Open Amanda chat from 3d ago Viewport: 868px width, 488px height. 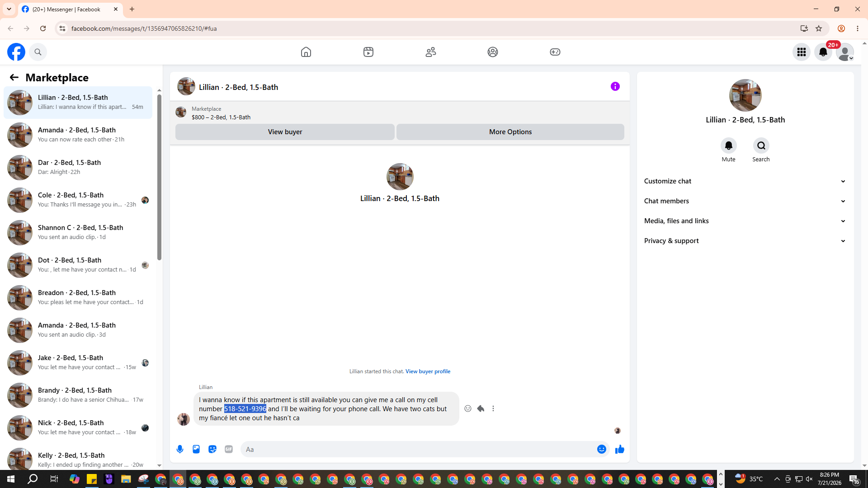(x=78, y=330)
